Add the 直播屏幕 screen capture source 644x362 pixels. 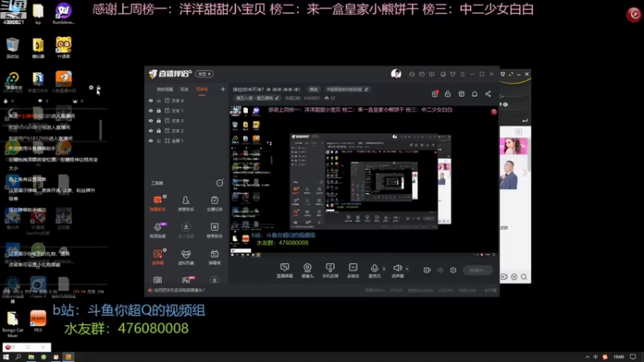pyautogui.click(x=285, y=270)
